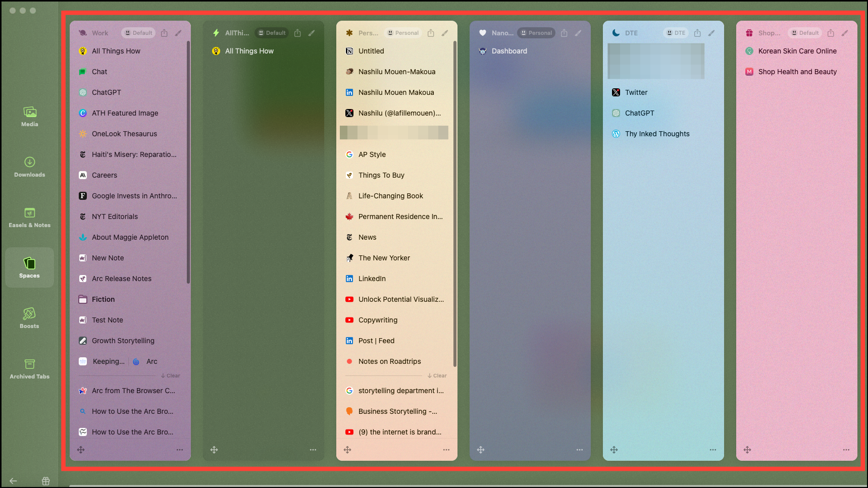Open the Media section in sidebar
Screen dimensions: 868x488
(x=29, y=117)
